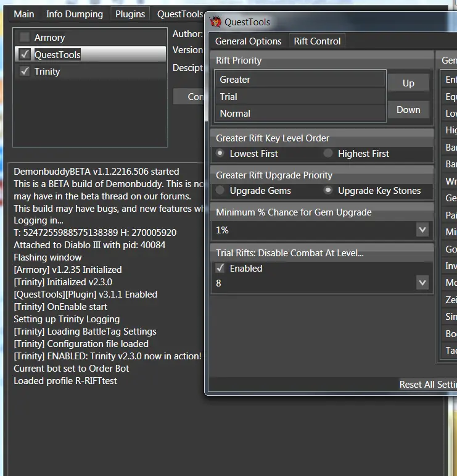Image resolution: width=457 pixels, height=476 pixels.
Task: Click the Config button in plugins panel
Action: [189, 96]
